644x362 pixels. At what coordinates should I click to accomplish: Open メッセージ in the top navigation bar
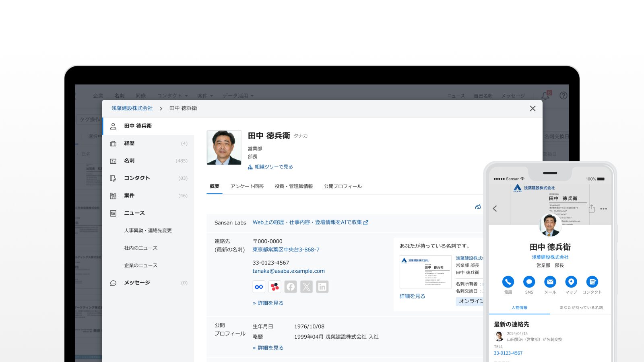pos(513,96)
